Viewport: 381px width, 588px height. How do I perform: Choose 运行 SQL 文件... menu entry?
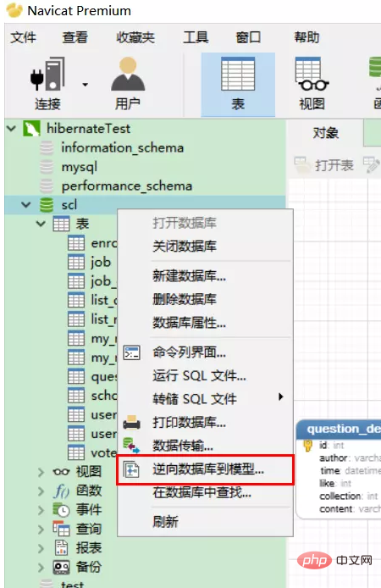199,375
